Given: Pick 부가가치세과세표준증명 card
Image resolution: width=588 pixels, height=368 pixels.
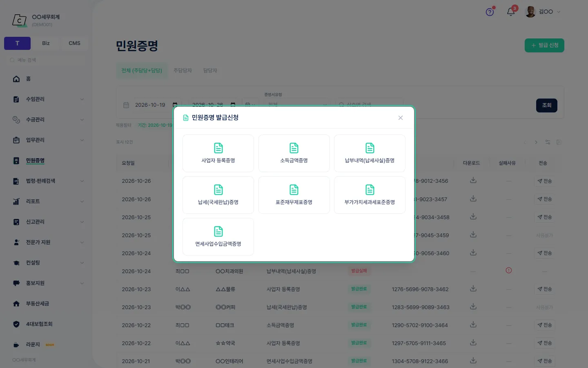Looking at the screenshot, I should click(x=370, y=195).
